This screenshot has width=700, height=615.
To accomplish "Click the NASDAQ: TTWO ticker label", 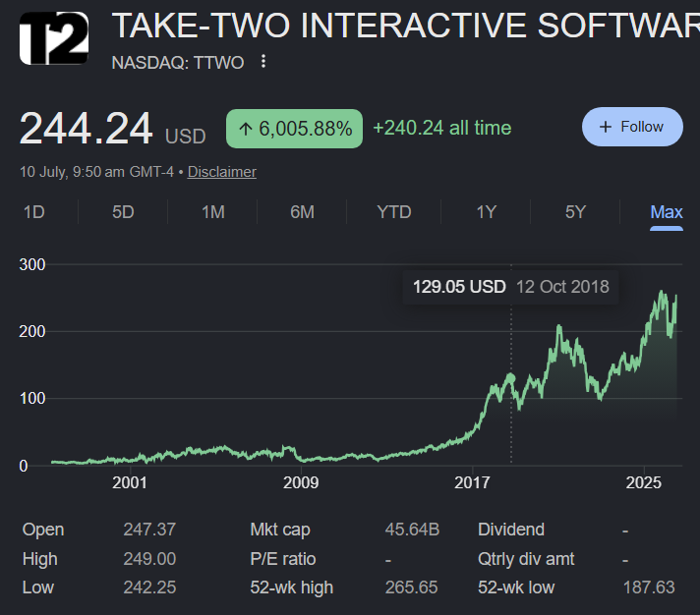I will pyautogui.click(x=178, y=63).
